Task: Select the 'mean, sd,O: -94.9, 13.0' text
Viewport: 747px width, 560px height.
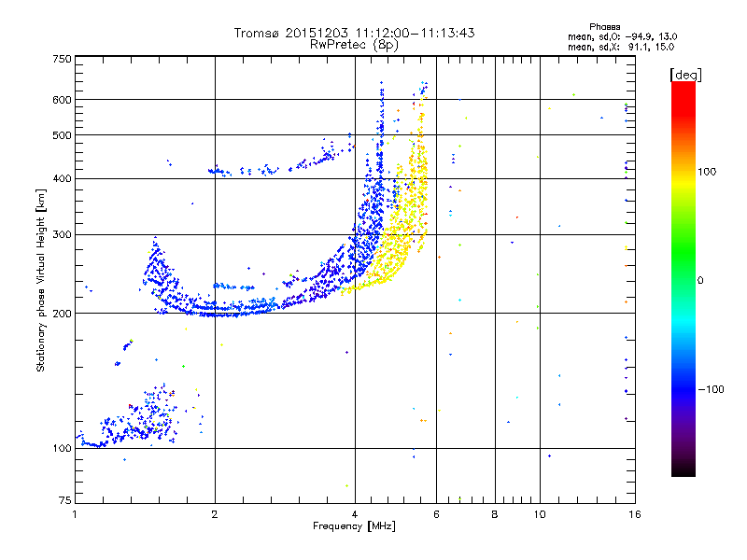Action: (x=622, y=36)
